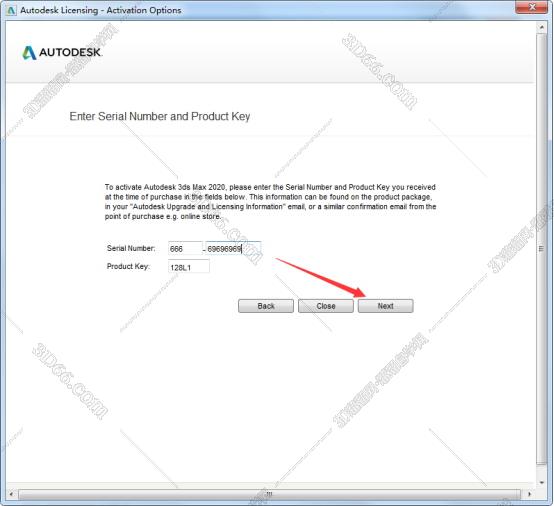Click the Autodesk logo in the header
Image resolution: width=554 pixels, height=506 pixels.
pos(62,53)
